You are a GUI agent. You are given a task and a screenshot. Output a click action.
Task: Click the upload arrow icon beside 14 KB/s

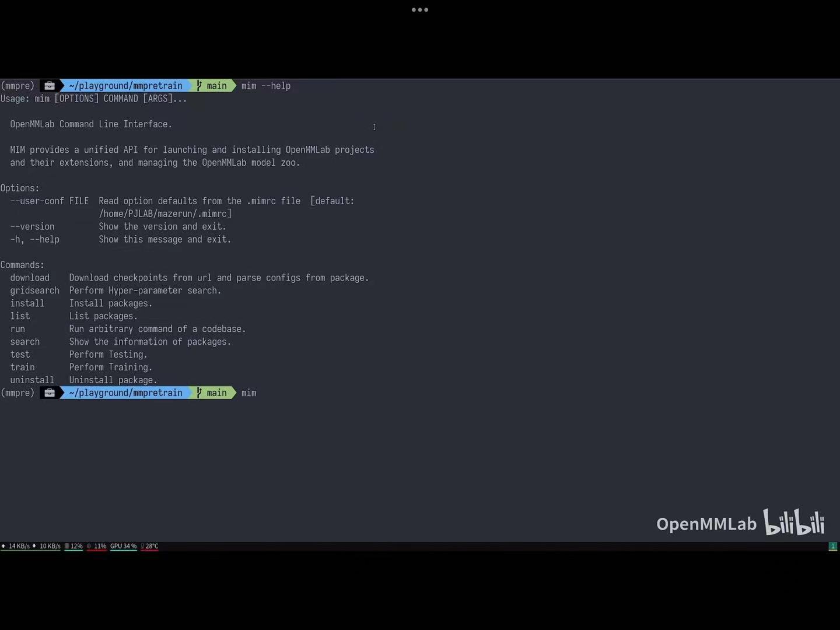[3, 547]
